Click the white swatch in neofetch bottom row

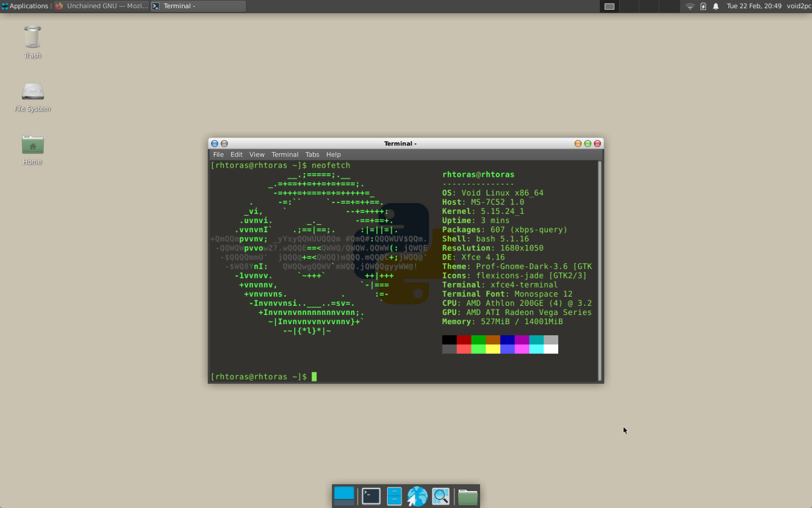point(551,349)
